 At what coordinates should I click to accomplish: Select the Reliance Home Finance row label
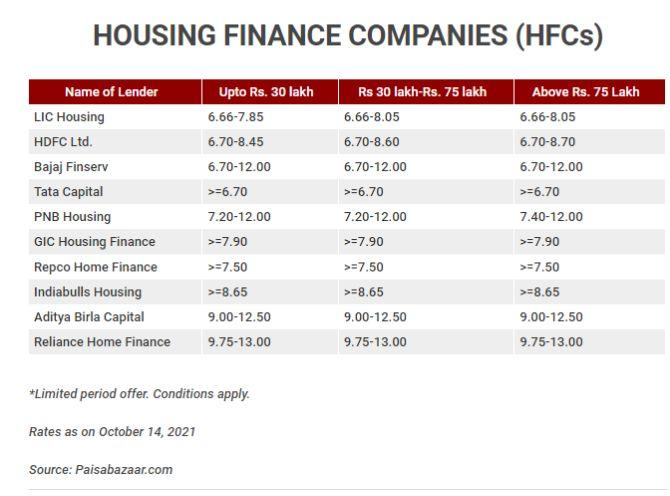(102, 342)
